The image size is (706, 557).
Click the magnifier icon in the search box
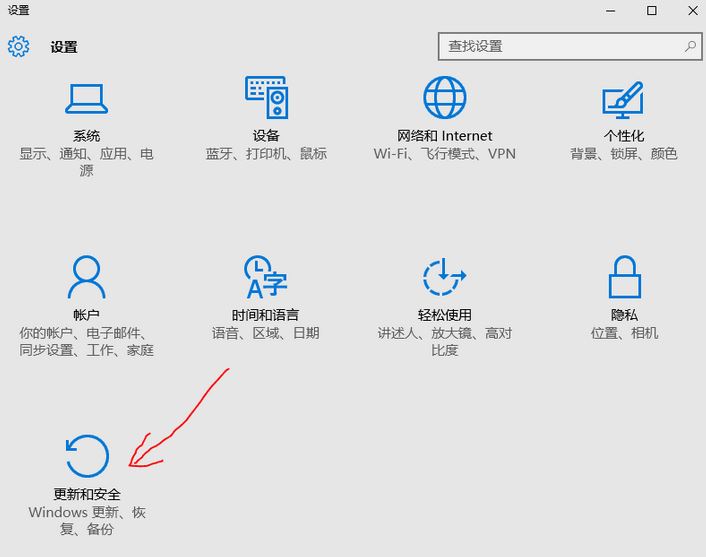pyautogui.click(x=689, y=46)
